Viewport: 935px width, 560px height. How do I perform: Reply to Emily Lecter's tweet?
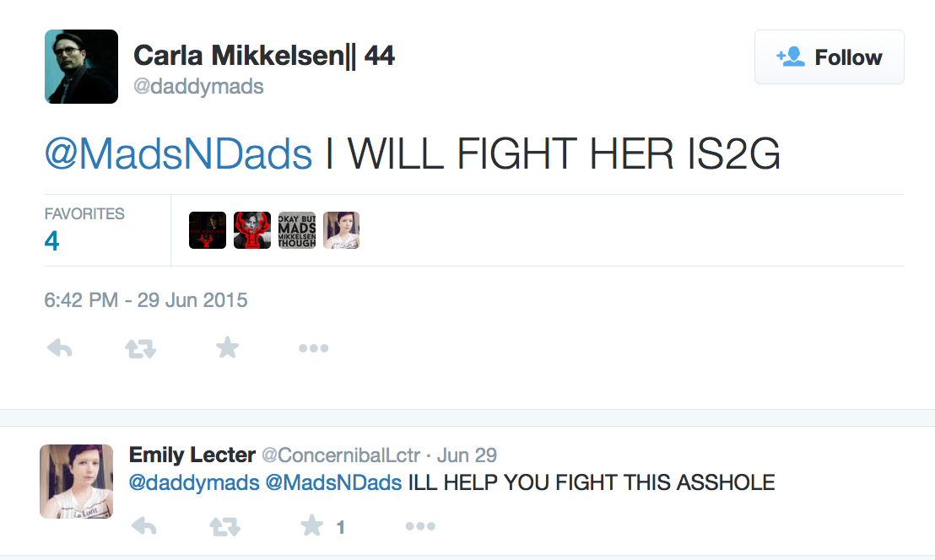tap(144, 527)
